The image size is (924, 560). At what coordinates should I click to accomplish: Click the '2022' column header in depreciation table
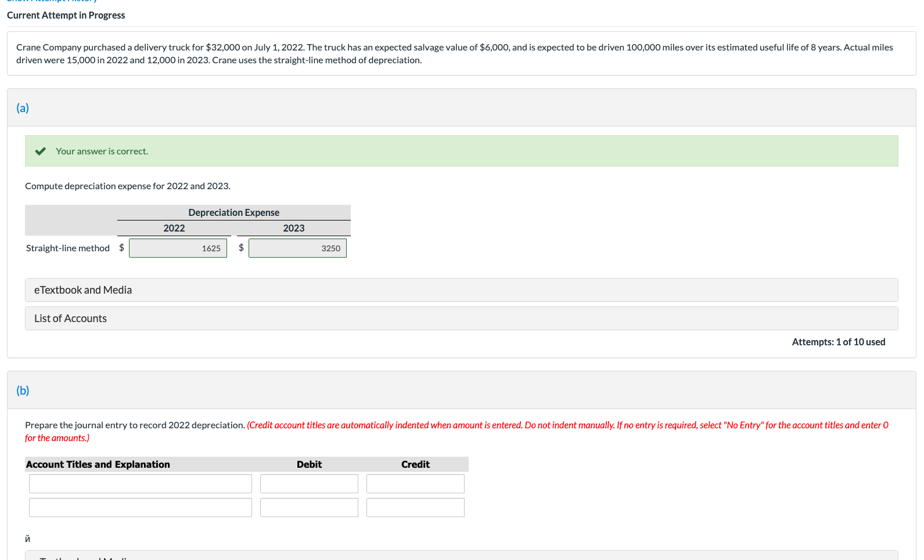(x=174, y=228)
